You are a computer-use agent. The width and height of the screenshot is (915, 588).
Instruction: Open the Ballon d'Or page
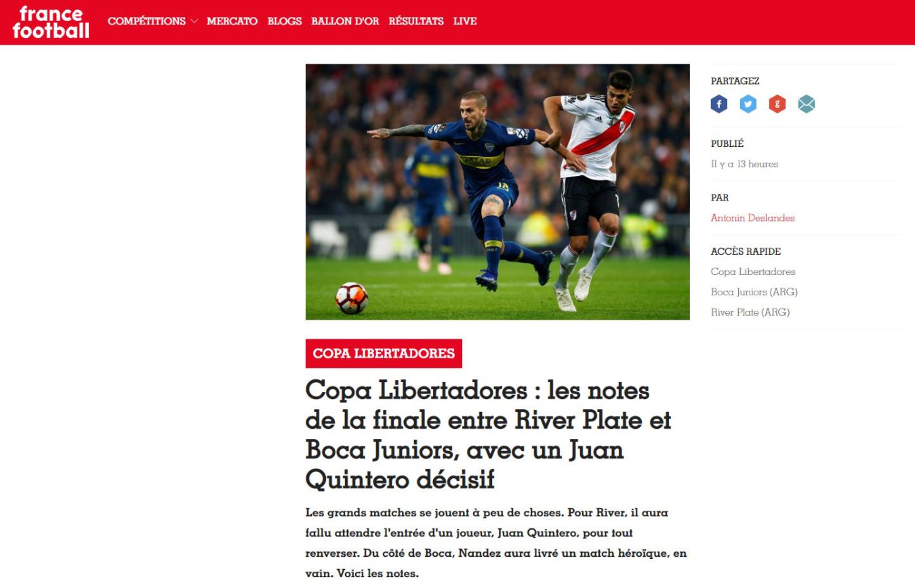pos(345,22)
